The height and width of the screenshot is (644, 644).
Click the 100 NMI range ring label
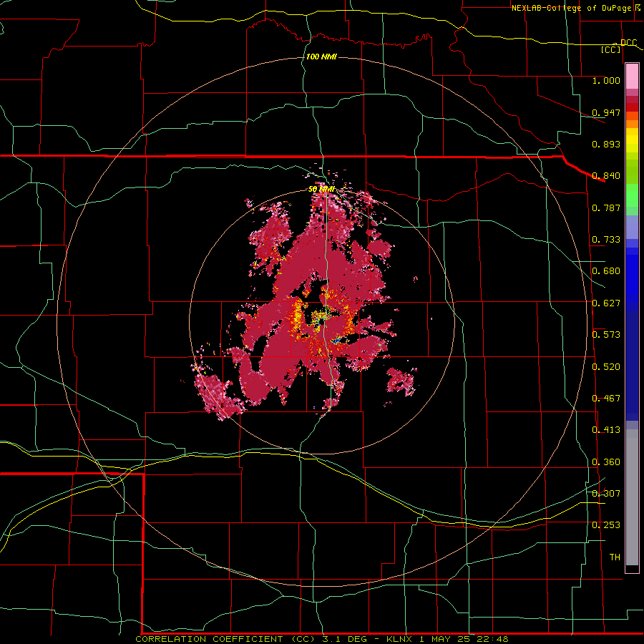[x=321, y=57]
